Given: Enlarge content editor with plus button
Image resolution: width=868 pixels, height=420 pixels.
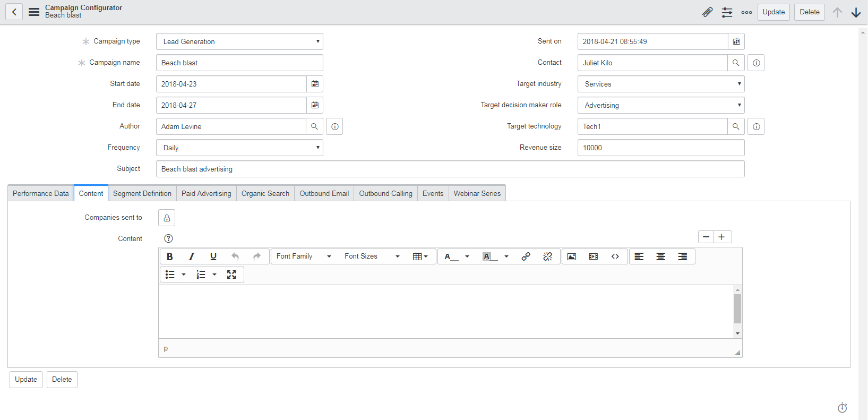Looking at the screenshot, I should coord(723,237).
